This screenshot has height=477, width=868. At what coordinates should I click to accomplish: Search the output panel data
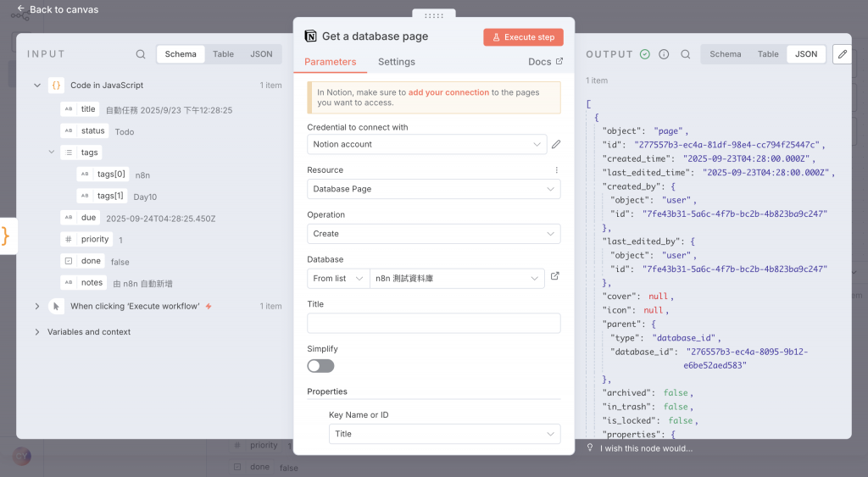(685, 54)
